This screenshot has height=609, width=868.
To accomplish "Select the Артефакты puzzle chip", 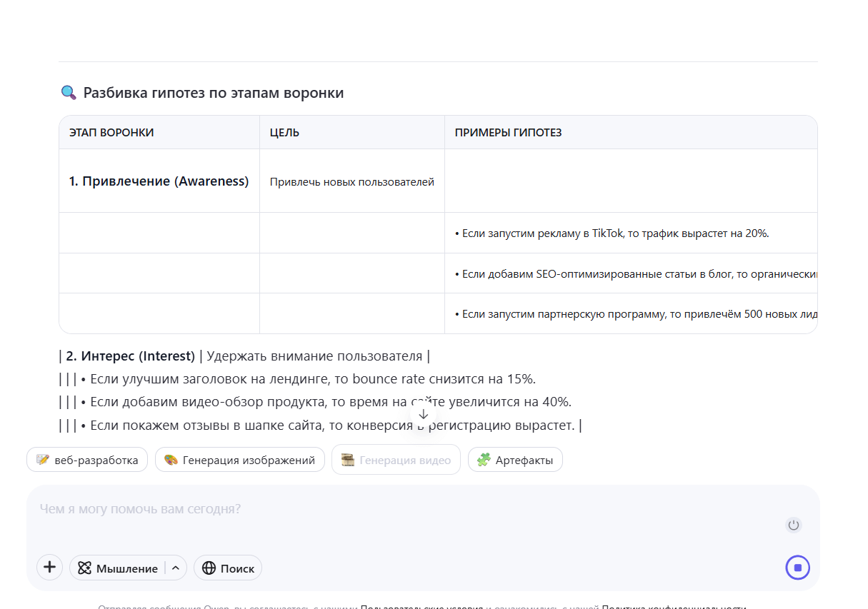I will pyautogui.click(x=515, y=460).
